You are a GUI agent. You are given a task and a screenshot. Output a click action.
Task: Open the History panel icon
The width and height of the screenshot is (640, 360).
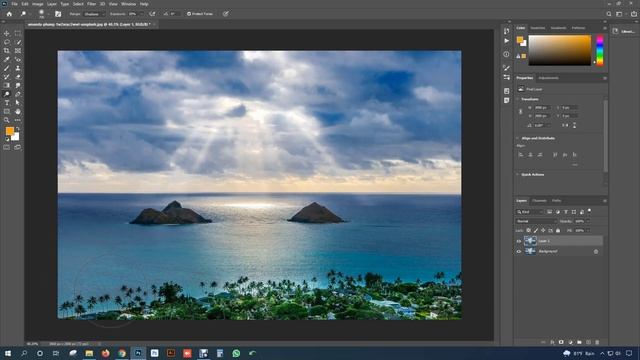click(x=507, y=31)
